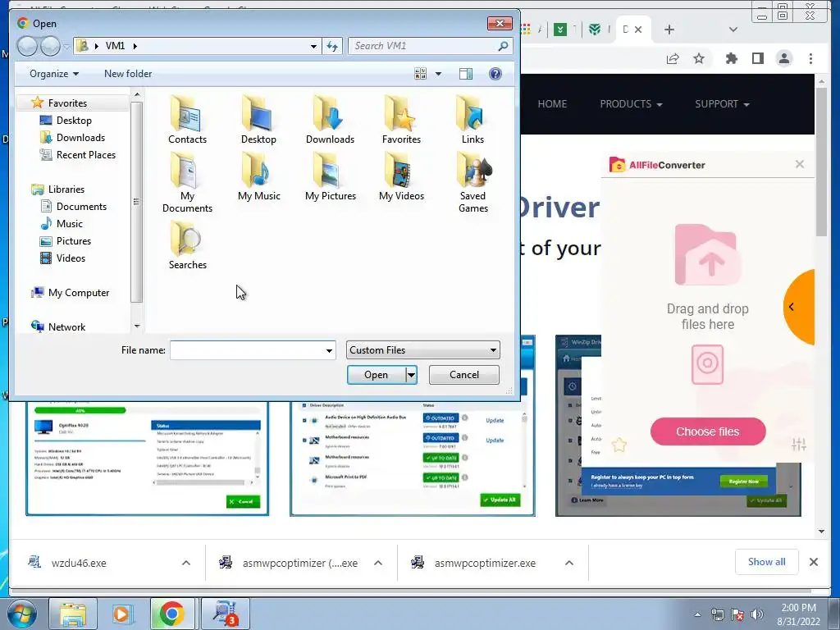Select Desktop in the Favorites pane
This screenshot has width=840, height=630.
pos(73,121)
